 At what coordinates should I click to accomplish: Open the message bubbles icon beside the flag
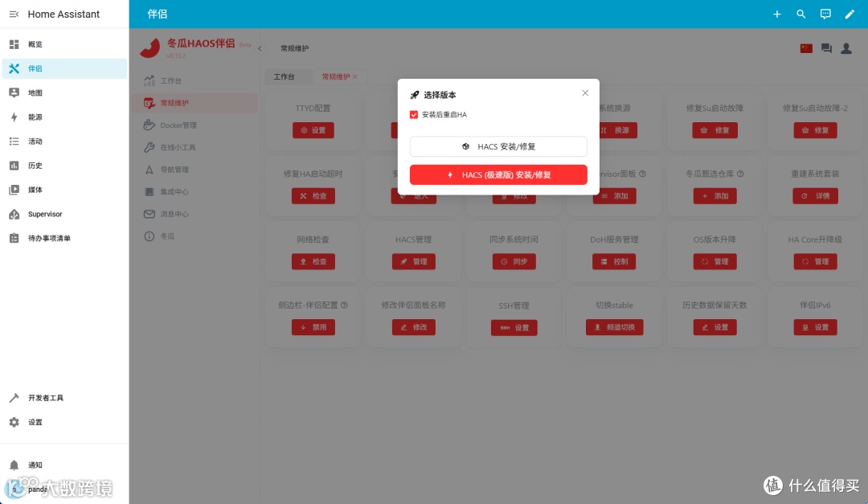(x=826, y=48)
